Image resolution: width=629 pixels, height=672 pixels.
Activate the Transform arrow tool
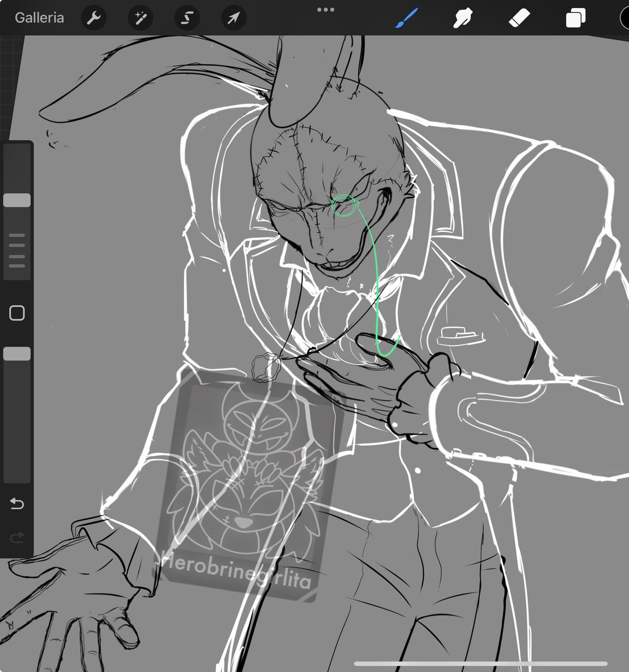coord(233,18)
